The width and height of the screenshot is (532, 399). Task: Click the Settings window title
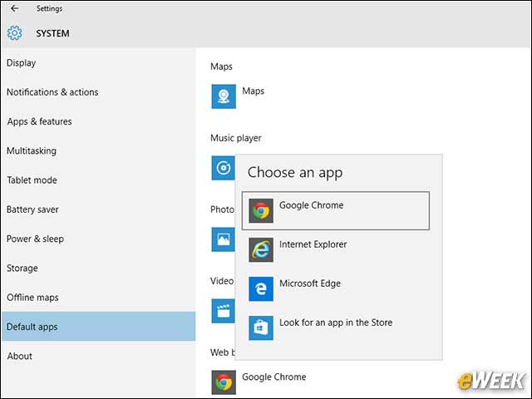50,8
